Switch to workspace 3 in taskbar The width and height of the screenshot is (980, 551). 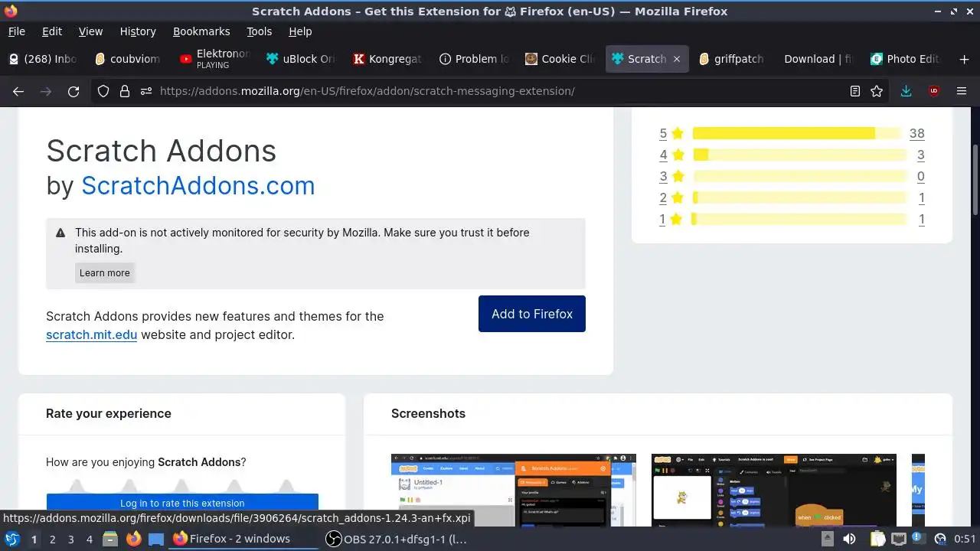[x=70, y=539]
